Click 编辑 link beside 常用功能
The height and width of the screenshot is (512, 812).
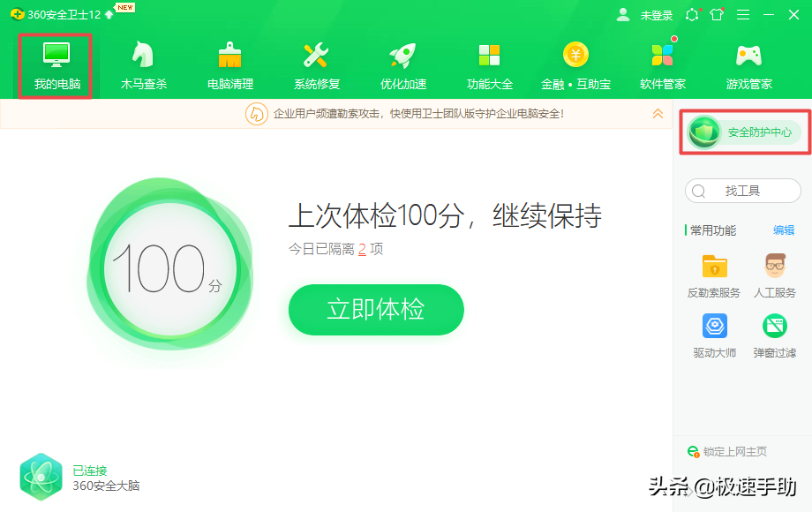click(x=784, y=230)
